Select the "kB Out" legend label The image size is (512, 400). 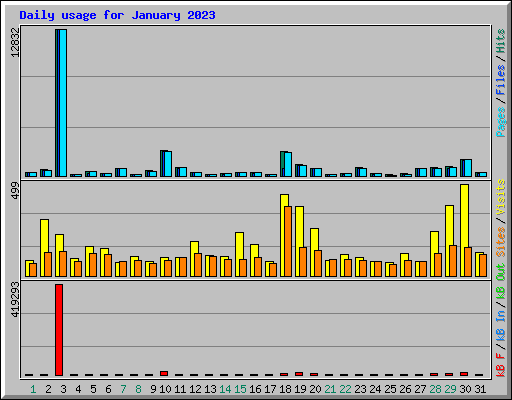tap(500, 281)
